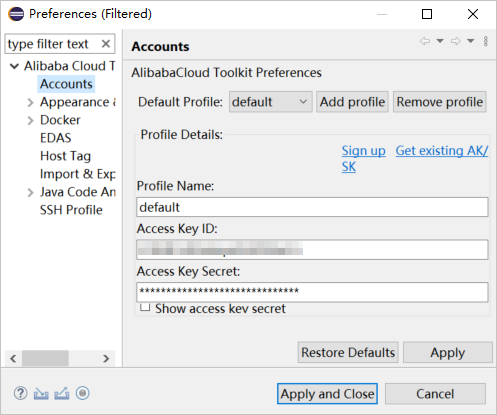Open the back history dropdown arrow
Image resolution: width=497 pixels, height=415 pixels.
pos(440,41)
